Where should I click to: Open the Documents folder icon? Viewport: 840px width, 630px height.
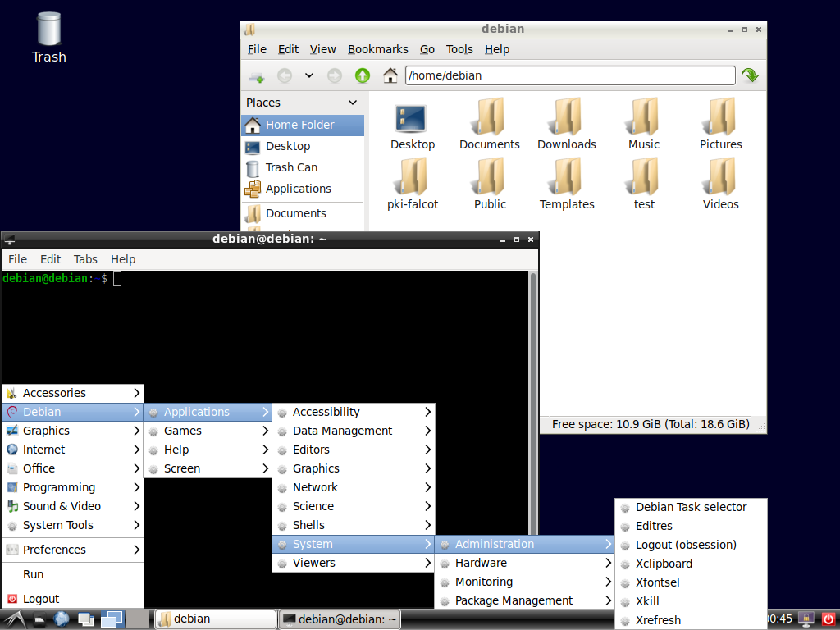click(489, 123)
